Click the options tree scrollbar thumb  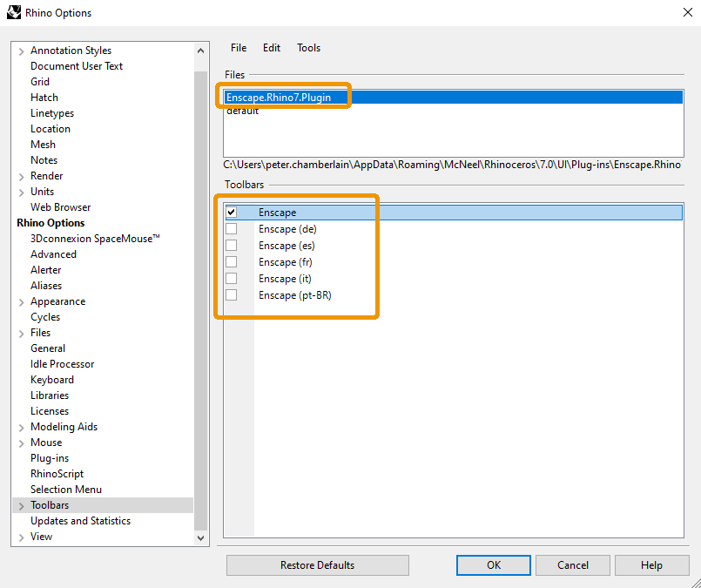pos(201,301)
